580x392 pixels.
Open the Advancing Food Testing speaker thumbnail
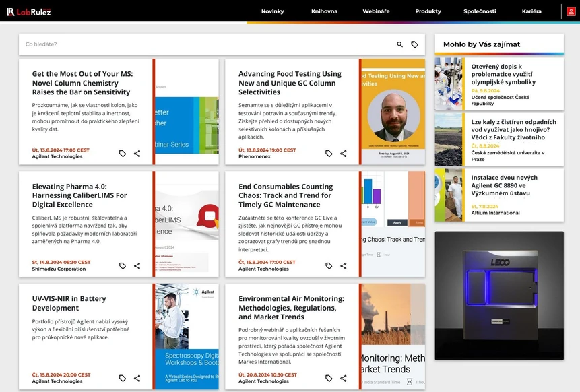393,111
